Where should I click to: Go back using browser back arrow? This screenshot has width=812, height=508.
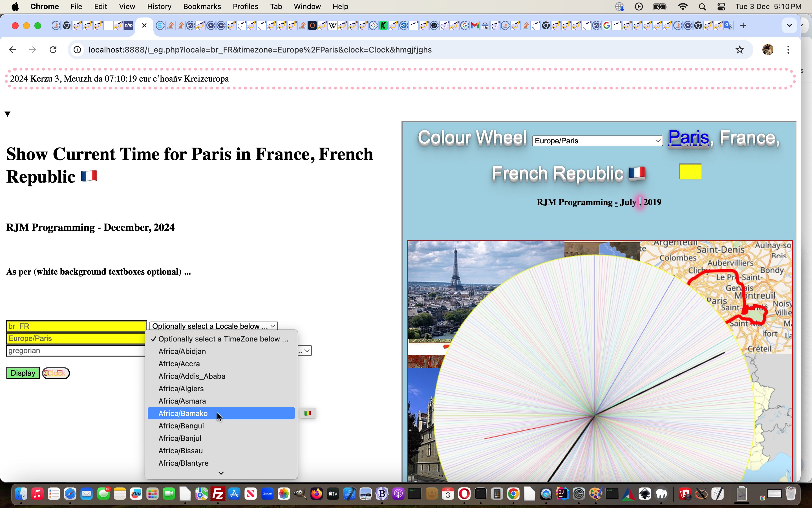point(12,50)
